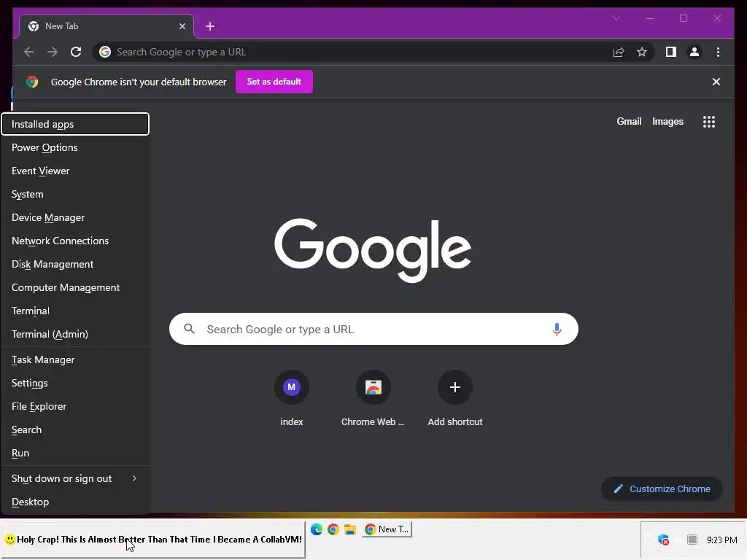Screen dimensions: 747x560
Task: Open Device Manager
Action: pos(75,217)
